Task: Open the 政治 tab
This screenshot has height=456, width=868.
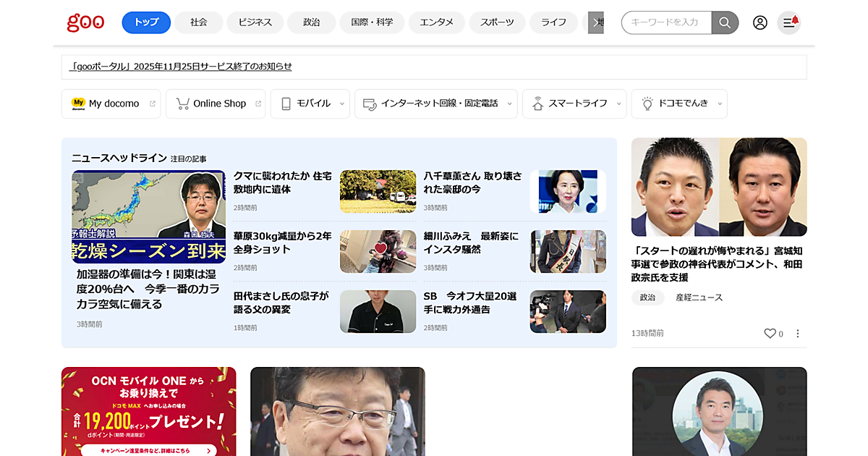Action: pyautogui.click(x=312, y=22)
